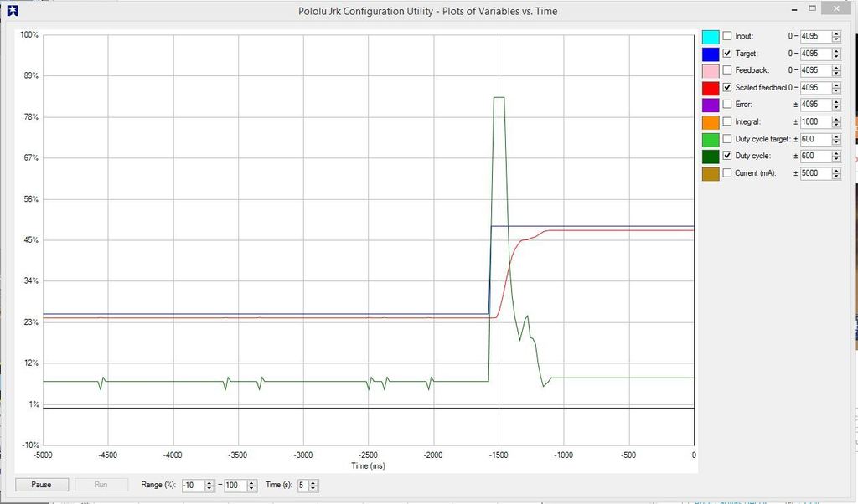Focus the Duty cycle scale field
This screenshot has height=504, width=858.
[x=816, y=156]
